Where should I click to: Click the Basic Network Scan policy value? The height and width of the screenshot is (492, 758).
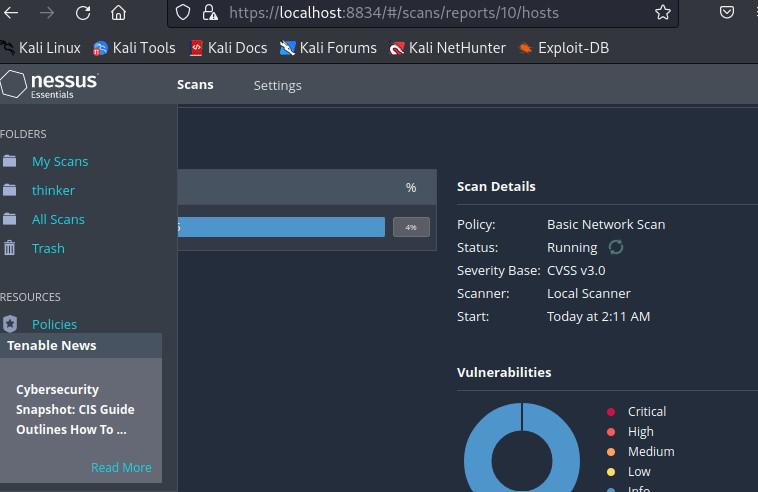[x=606, y=224]
